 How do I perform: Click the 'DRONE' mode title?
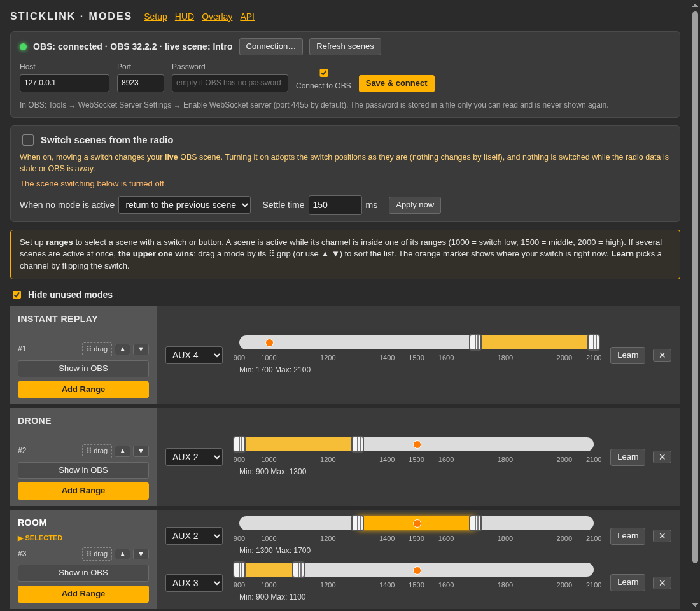(x=34, y=421)
